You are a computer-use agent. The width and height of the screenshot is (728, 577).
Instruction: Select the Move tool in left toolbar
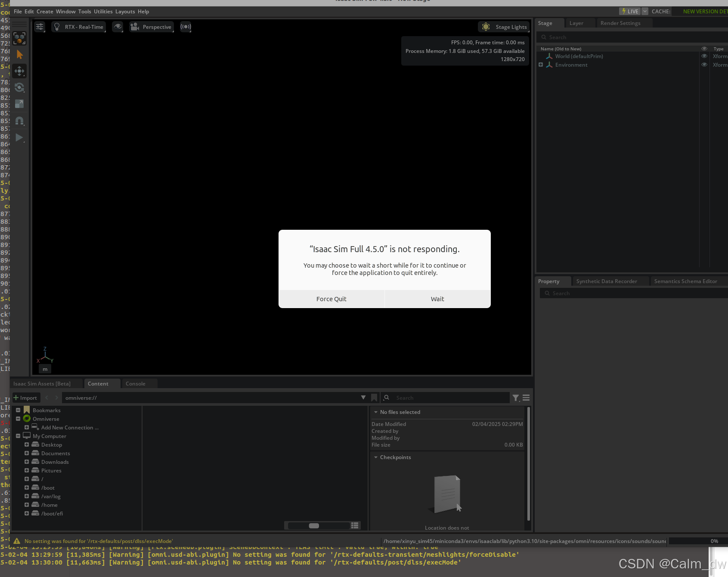[x=19, y=71]
